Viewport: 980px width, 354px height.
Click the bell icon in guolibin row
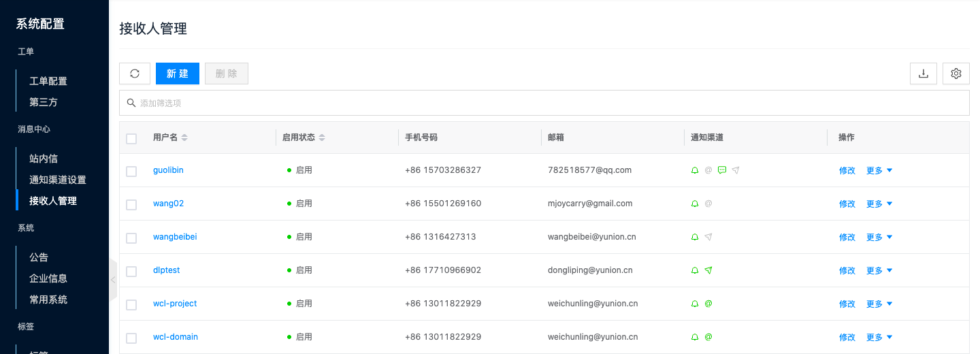point(695,170)
